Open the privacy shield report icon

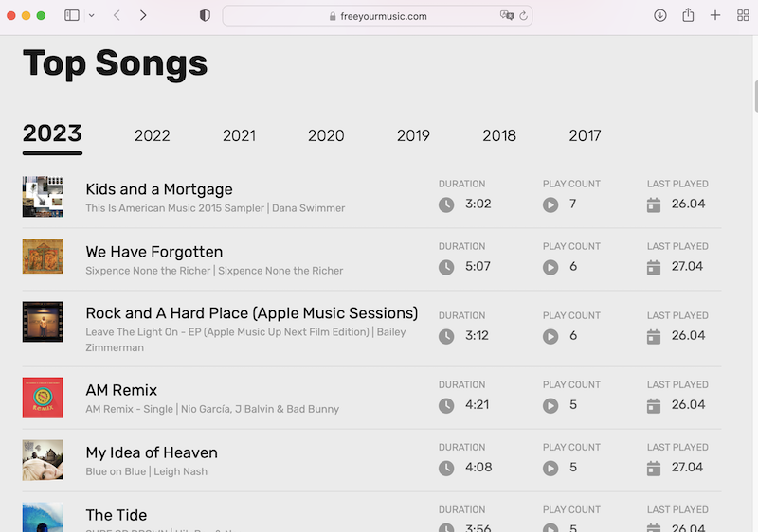205,15
